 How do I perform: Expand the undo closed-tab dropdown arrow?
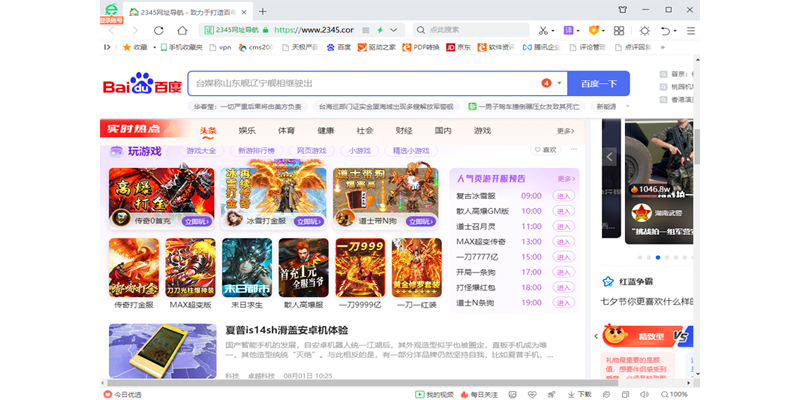pos(676,31)
